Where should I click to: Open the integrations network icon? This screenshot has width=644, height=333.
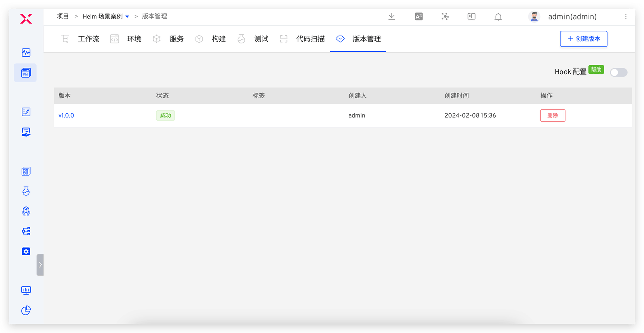(x=445, y=17)
